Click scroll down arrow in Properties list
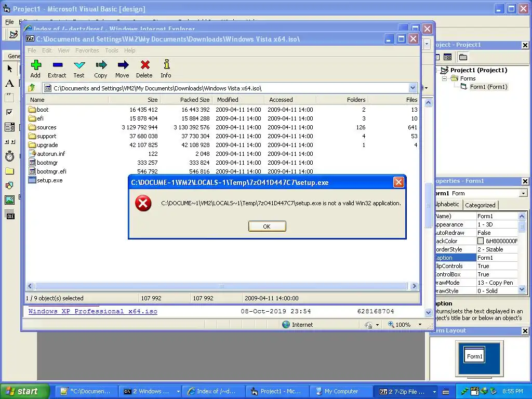 click(x=522, y=289)
